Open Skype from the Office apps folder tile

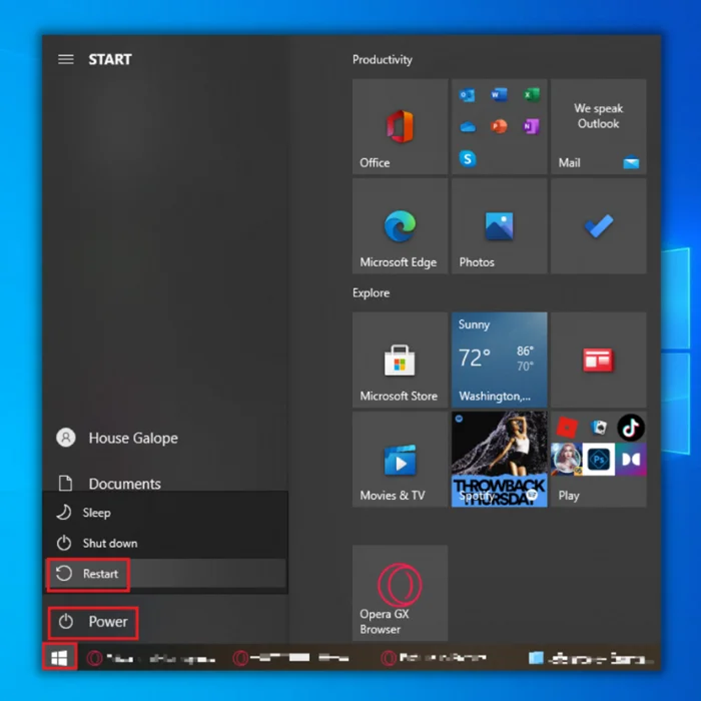point(468,159)
